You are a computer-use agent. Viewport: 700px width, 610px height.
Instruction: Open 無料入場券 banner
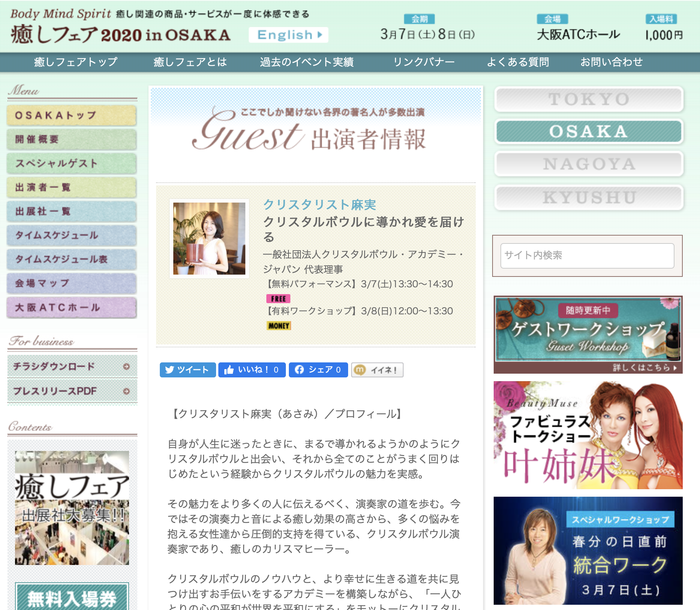click(72, 596)
